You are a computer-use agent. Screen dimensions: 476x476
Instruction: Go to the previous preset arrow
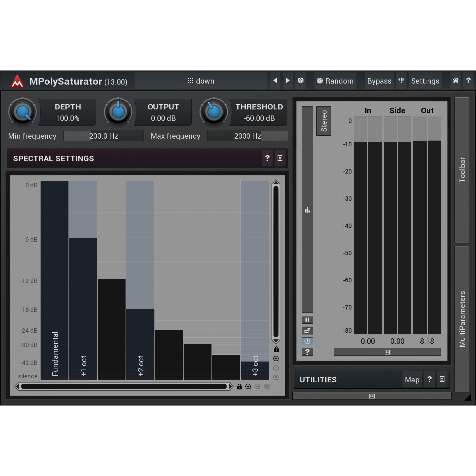275,81
